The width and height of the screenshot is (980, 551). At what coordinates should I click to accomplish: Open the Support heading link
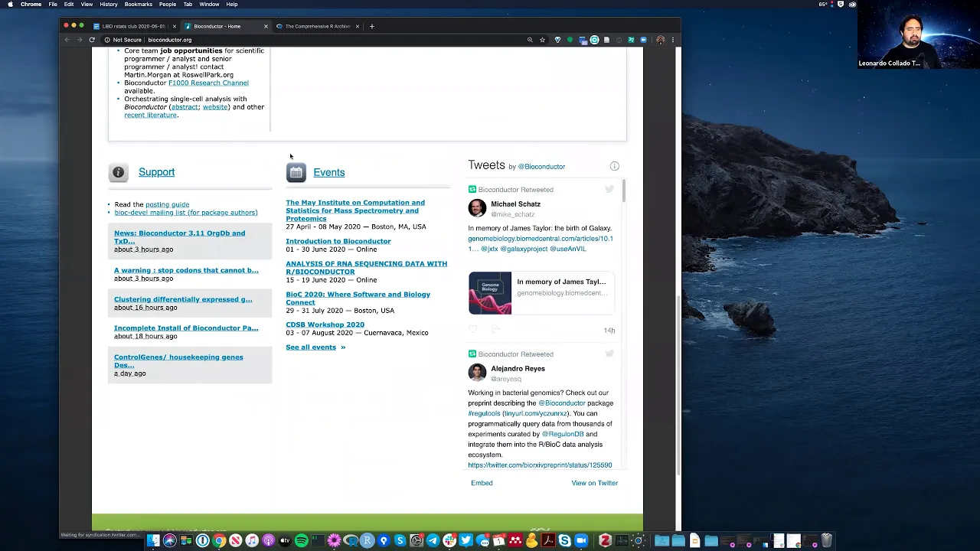pyautogui.click(x=157, y=172)
